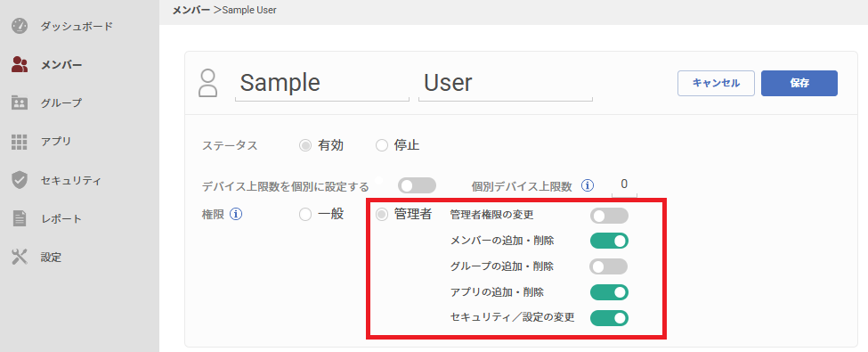Select the 停止 status radio button

tap(381, 146)
